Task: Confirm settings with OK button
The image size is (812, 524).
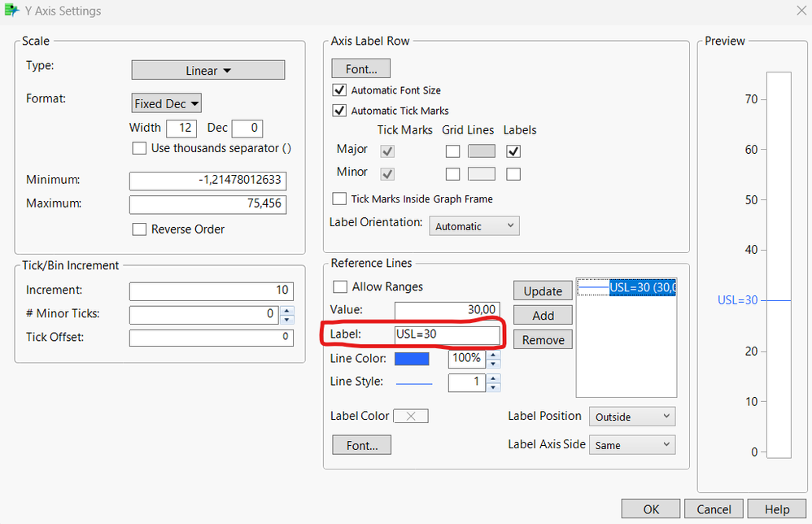Action: [651, 509]
